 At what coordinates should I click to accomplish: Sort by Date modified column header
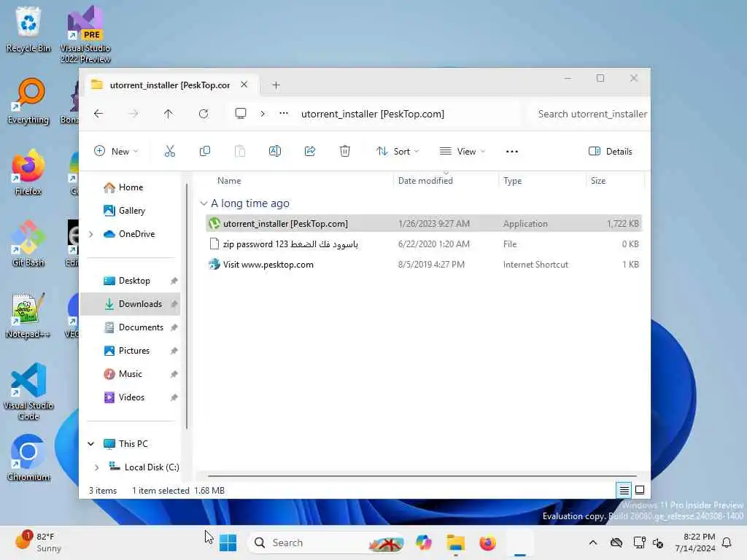tap(425, 181)
